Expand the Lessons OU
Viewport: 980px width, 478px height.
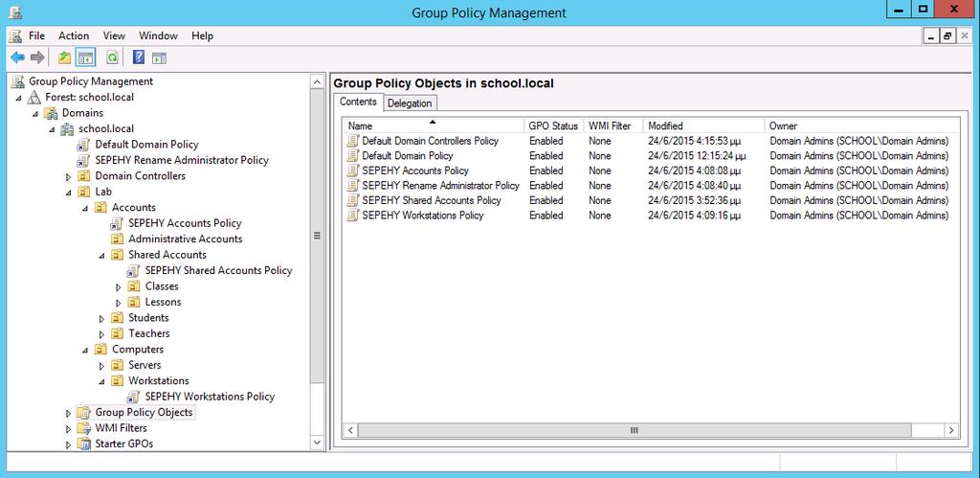(119, 303)
